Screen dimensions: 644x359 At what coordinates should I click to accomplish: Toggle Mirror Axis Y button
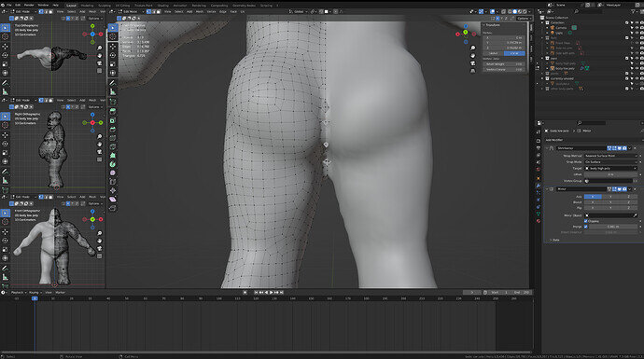click(610, 197)
